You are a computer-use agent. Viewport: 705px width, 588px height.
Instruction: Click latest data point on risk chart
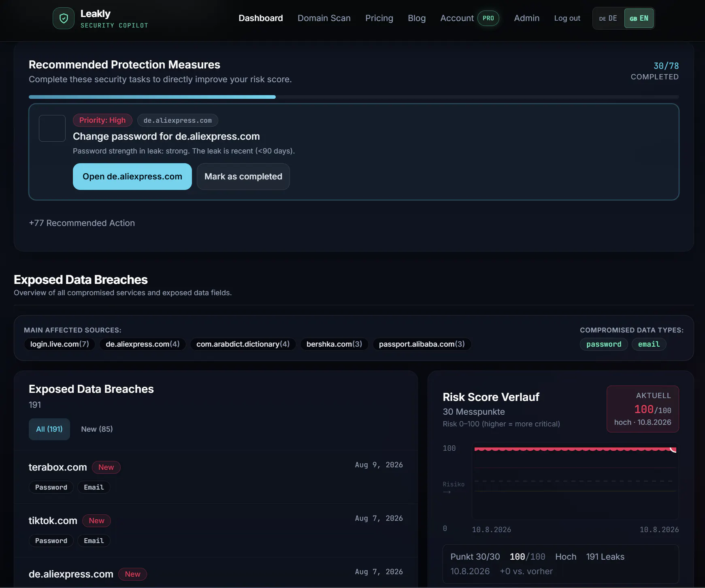coord(673,449)
